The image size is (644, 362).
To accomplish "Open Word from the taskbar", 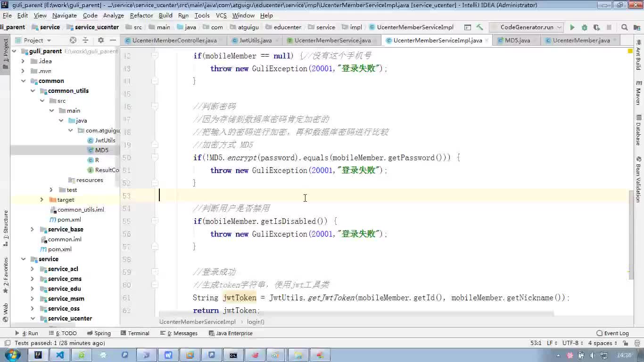I will (x=168, y=355).
